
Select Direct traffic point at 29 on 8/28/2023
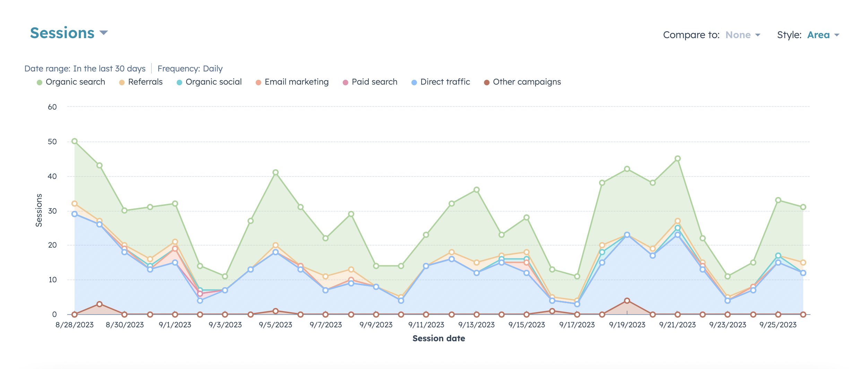pos(75,214)
